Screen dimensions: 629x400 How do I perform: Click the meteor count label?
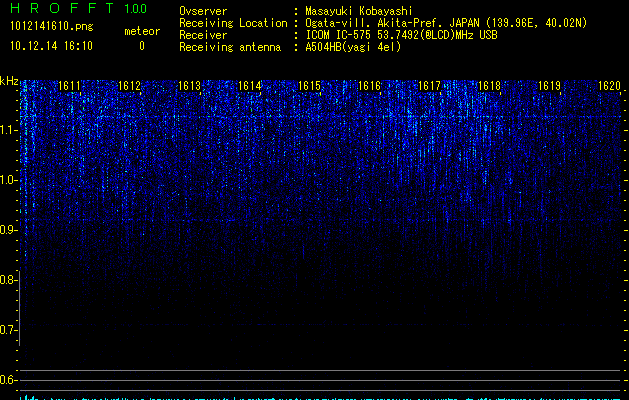point(142,31)
